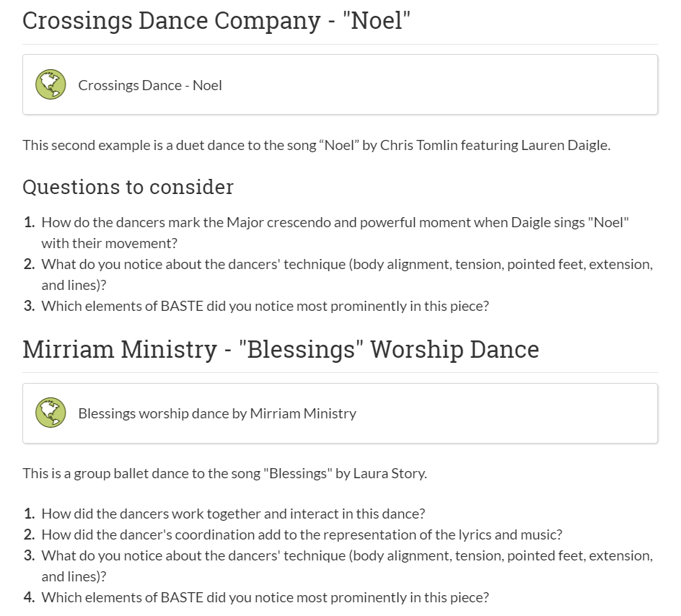Click the Blessings section's dancers' technique question

click(x=347, y=566)
